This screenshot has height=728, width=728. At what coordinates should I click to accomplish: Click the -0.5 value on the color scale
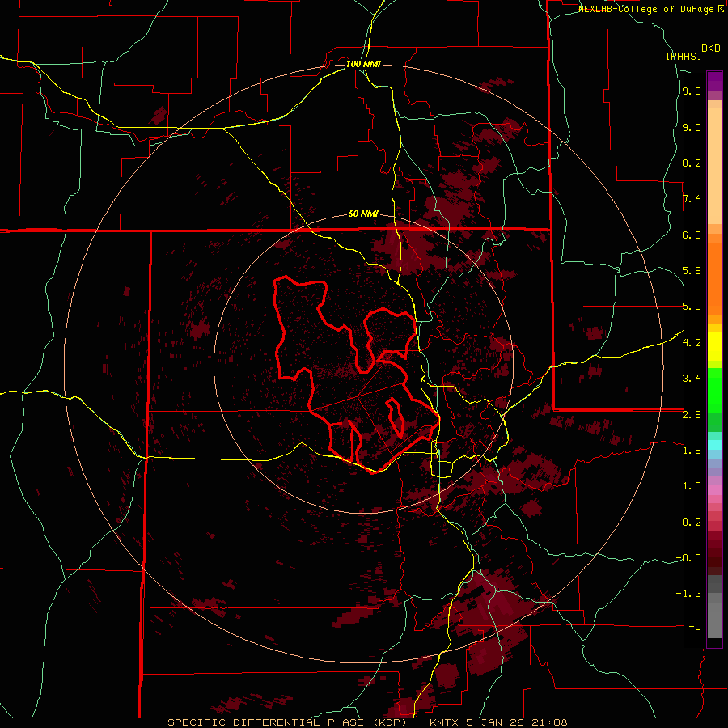[x=688, y=557]
